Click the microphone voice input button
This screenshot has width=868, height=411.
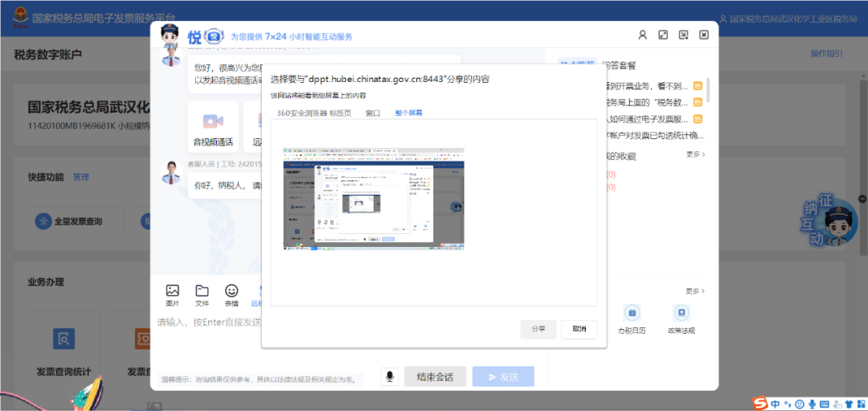coord(390,376)
